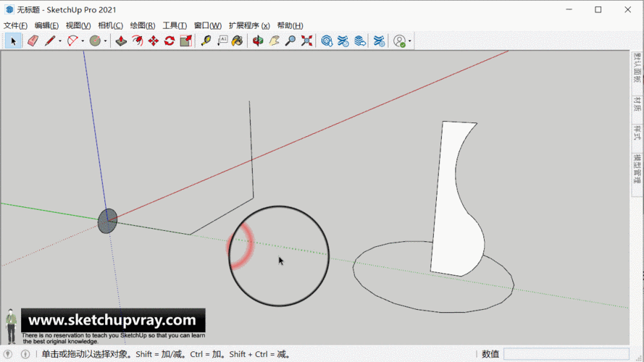Open the 相机(C) camera menu

[x=110, y=25]
